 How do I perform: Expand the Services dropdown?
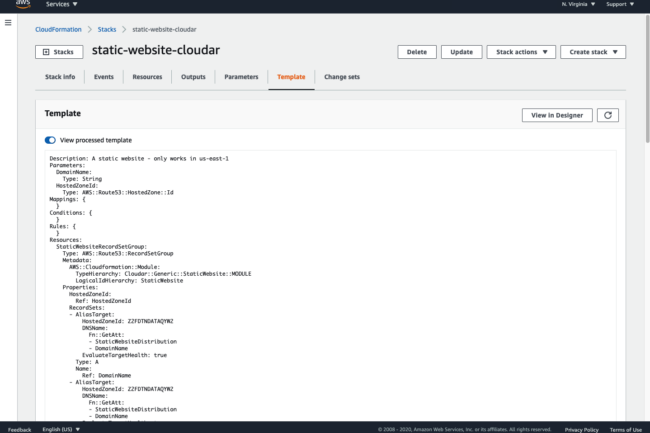click(61, 4)
